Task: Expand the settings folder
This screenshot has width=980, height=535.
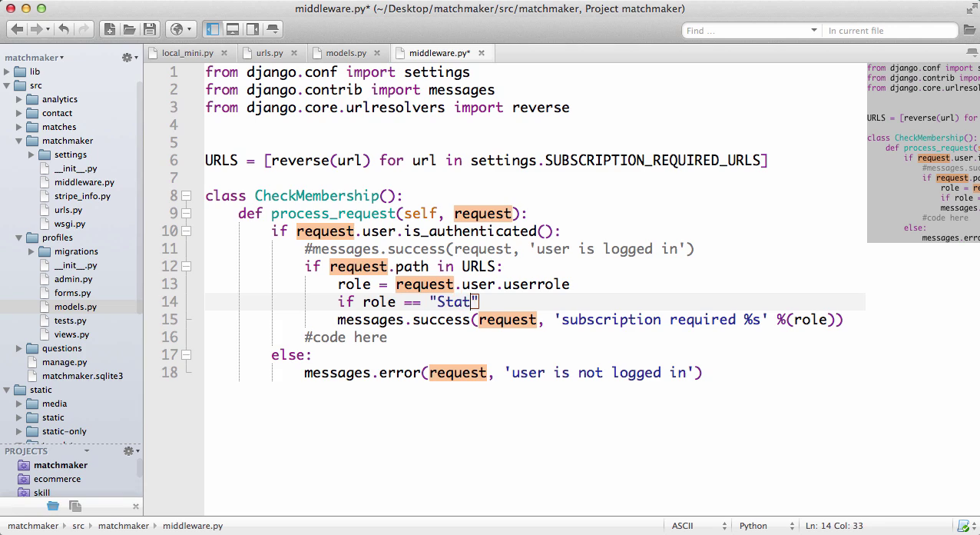Action: (32, 155)
